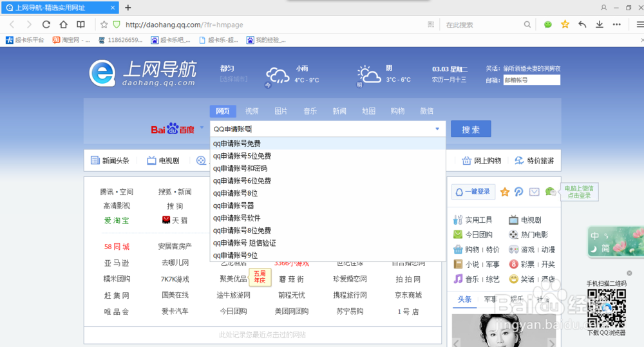This screenshot has height=347, width=644.
Task: Open the 新闻头条 category
Action: click(110, 160)
